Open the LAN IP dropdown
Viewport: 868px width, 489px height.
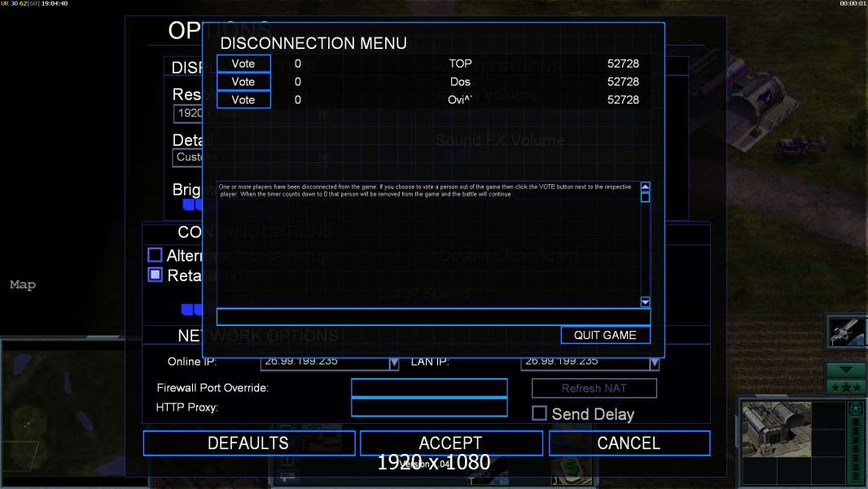point(654,363)
